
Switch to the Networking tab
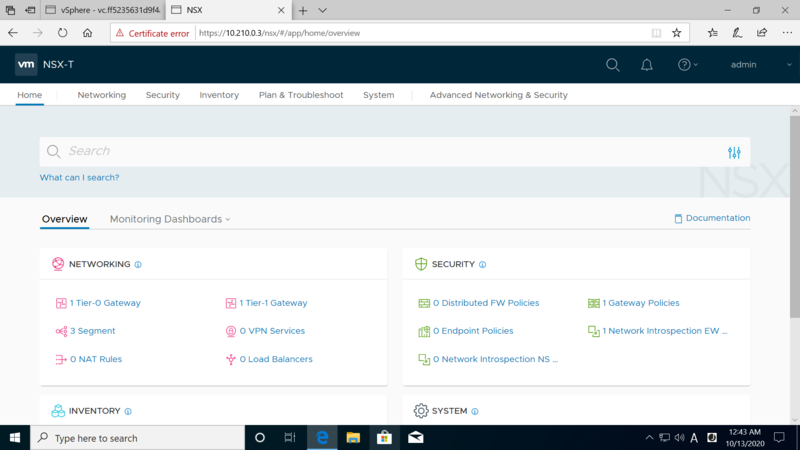pos(102,95)
